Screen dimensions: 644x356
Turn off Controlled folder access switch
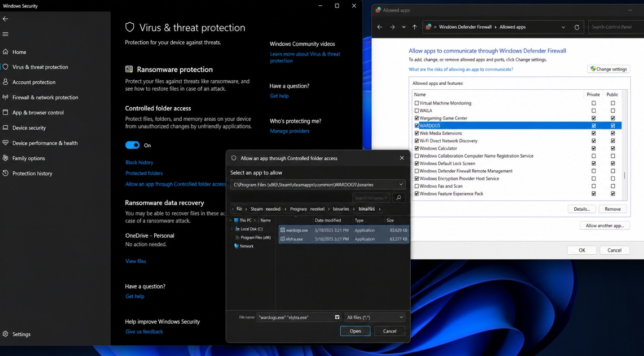132,145
